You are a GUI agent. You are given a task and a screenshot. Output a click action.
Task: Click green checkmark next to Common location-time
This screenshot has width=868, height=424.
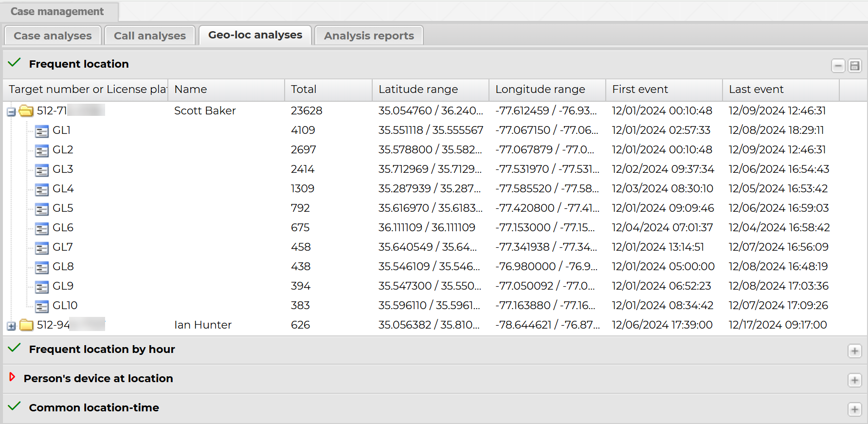pyautogui.click(x=15, y=406)
